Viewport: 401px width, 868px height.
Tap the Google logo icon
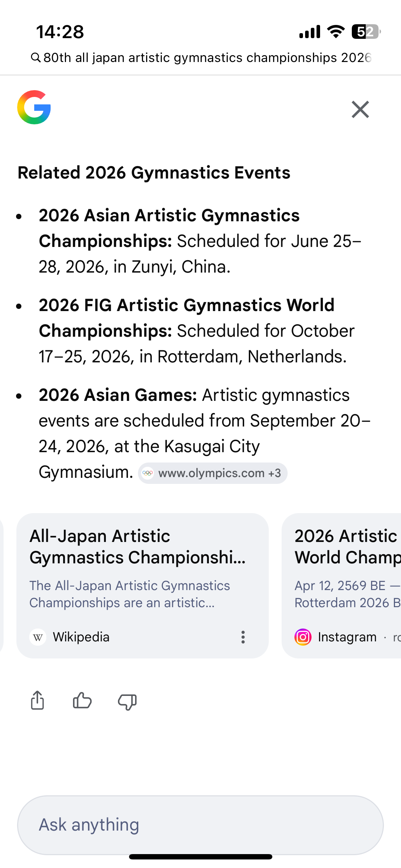click(x=34, y=107)
